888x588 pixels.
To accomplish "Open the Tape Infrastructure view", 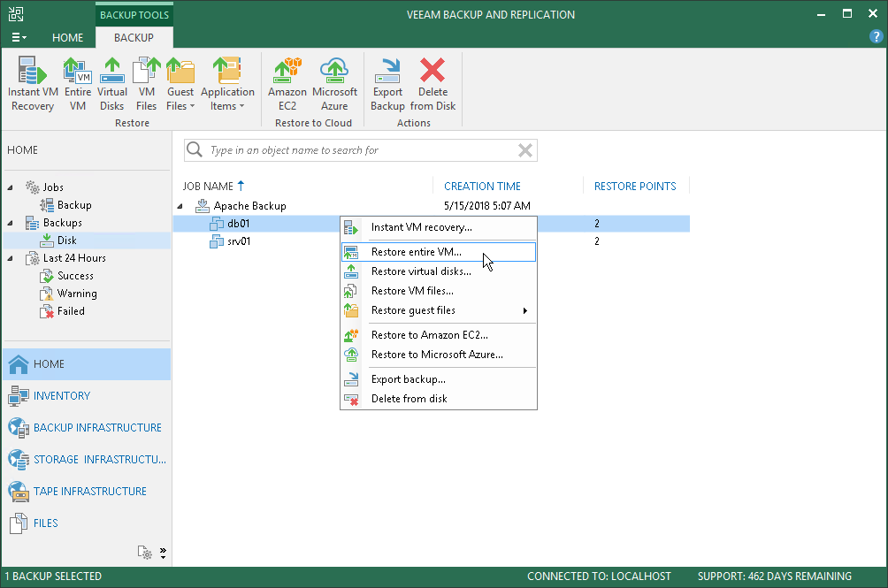I will pyautogui.click(x=87, y=491).
